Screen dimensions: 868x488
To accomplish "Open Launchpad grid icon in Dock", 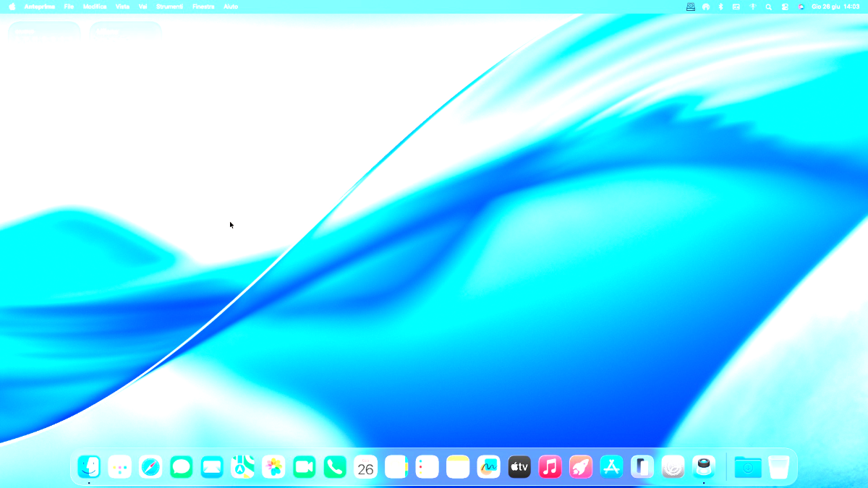I will tap(119, 467).
